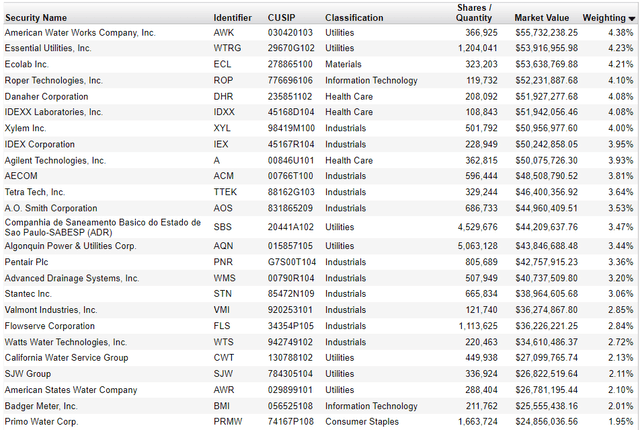This screenshot has height=430, width=640.
Task: Select the ECL ticker identifier
Action: (x=222, y=64)
